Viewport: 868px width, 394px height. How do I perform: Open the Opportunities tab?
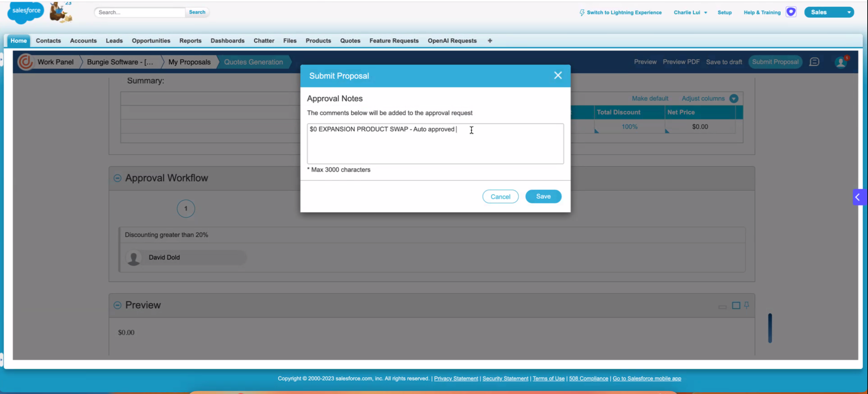pyautogui.click(x=151, y=41)
